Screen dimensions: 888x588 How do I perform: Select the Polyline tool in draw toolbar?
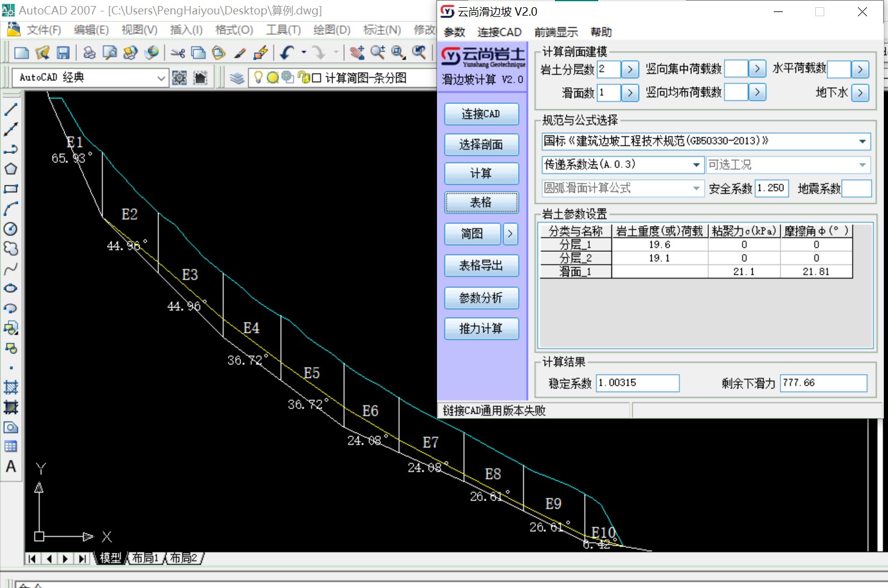11,149
